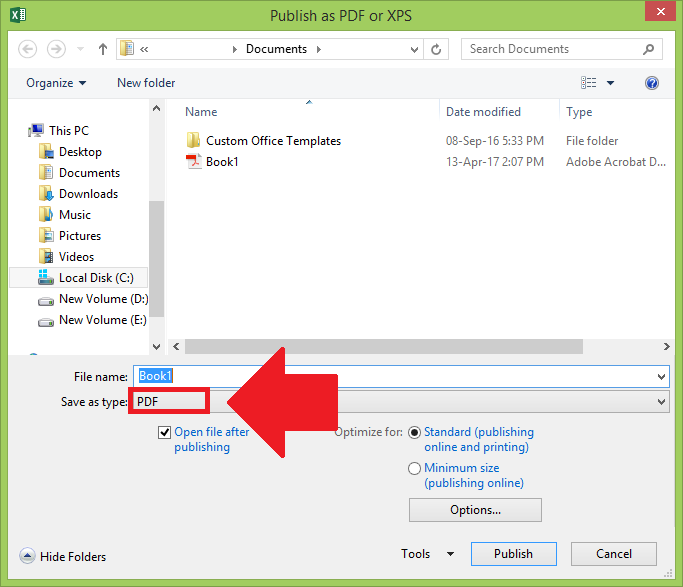Expand the File name dropdown arrow
Screen dimensions: 683x587
point(661,377)
